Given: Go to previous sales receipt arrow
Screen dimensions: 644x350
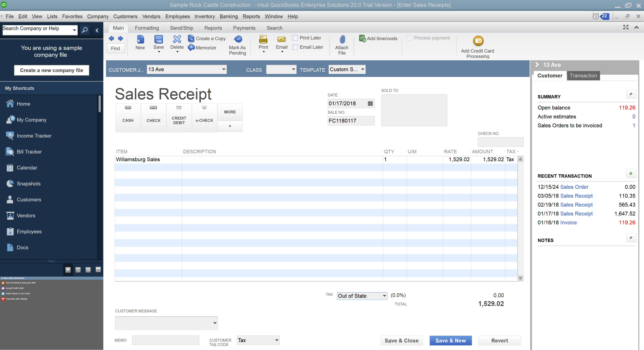Looking at the screenshot, I should [x=111, y=38].
